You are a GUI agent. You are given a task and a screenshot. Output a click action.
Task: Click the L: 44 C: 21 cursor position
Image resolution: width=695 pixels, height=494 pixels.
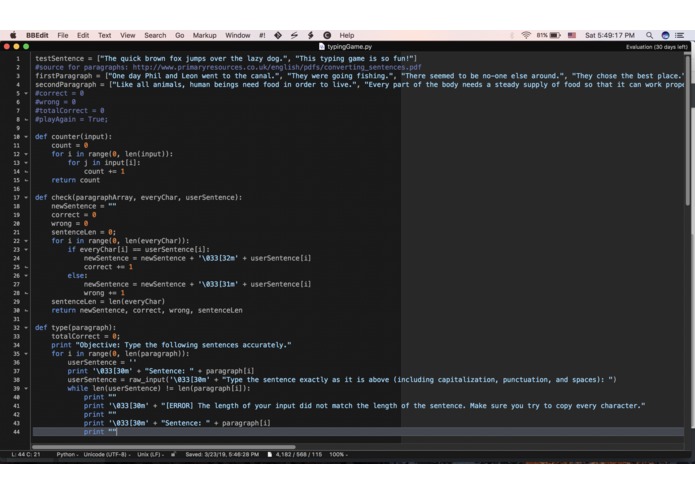(x=26, y=454)
